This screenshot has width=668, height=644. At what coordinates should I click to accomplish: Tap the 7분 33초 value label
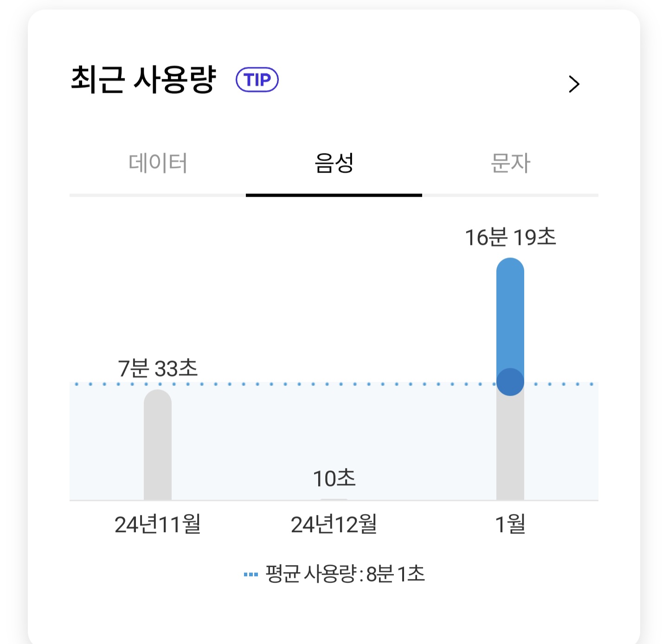pos(158,368)
